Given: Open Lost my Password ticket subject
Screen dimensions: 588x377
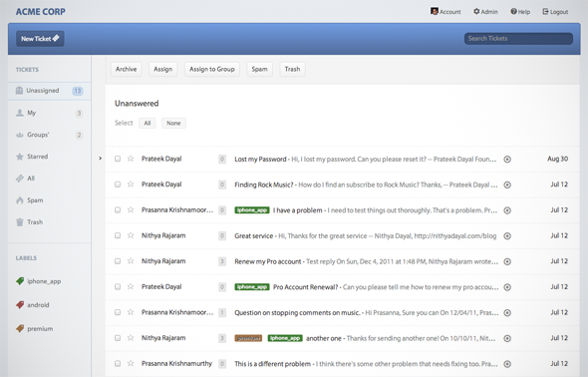Looking at the screenshot, I should pos(260,159).
